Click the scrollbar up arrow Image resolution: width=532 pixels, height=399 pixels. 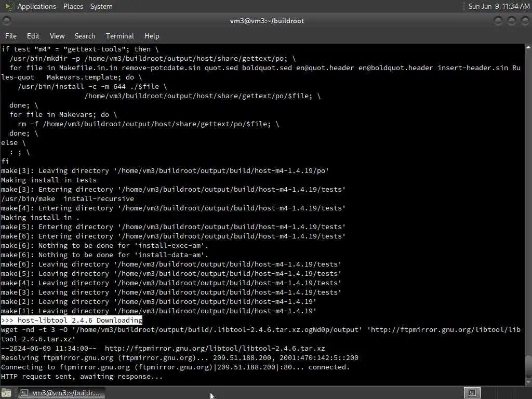tap(528, 47)
